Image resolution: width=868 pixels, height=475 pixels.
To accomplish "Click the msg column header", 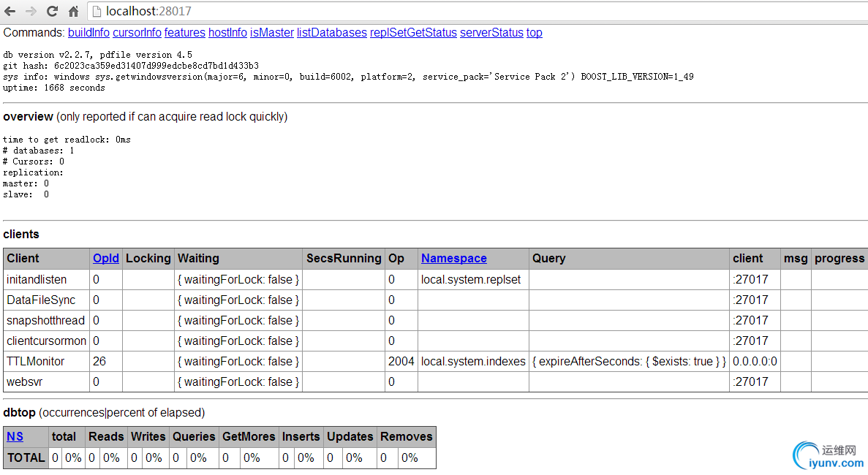I will click(796, 258).
